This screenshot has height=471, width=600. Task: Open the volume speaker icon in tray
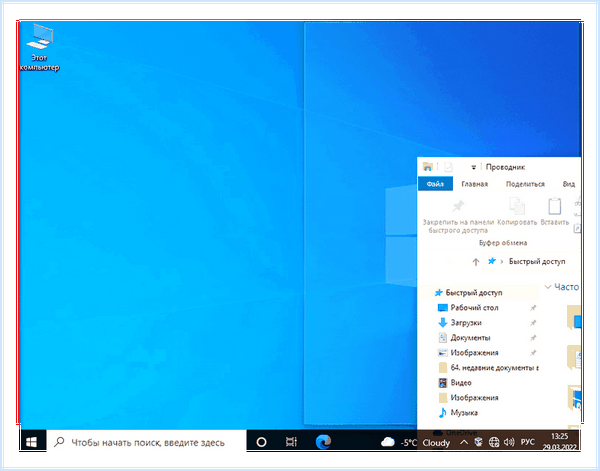(x=509, y=442)
